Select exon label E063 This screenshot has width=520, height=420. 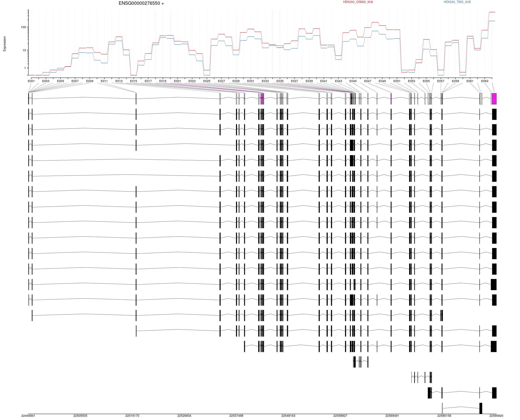[x=485, y=81]
